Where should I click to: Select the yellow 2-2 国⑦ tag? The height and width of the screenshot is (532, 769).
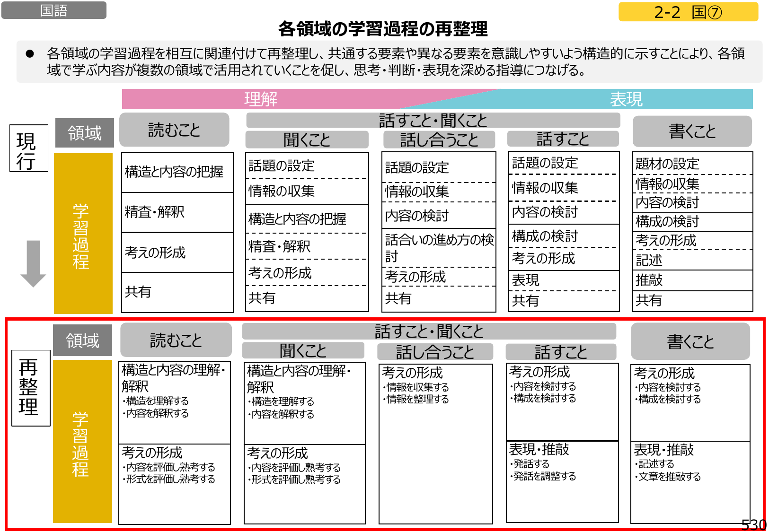(688, 12)
